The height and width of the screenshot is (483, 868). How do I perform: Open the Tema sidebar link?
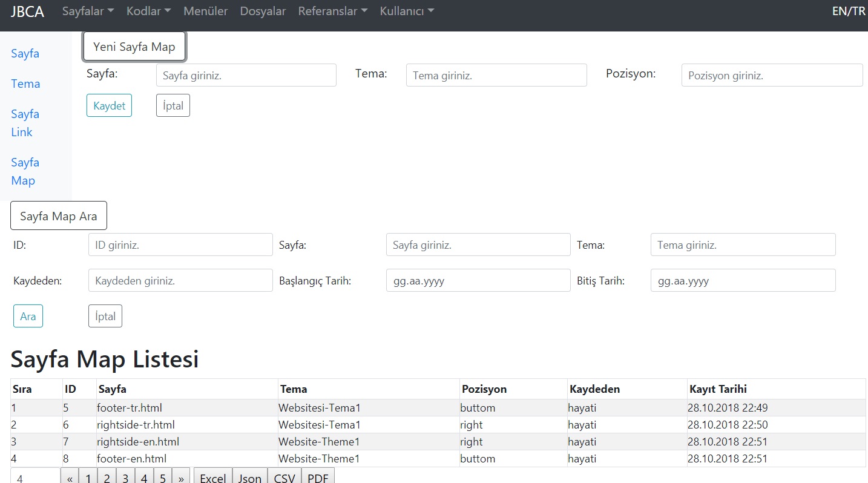coord(25,84)
